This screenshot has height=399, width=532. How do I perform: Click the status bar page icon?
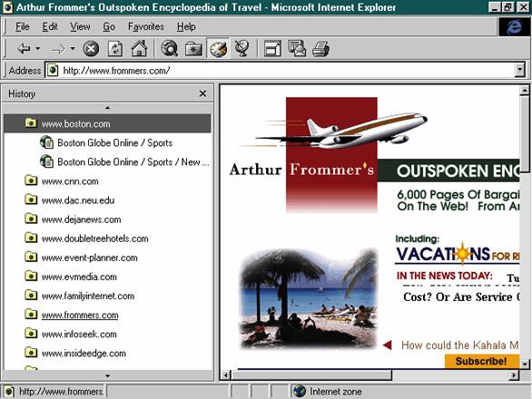(9, 392)
